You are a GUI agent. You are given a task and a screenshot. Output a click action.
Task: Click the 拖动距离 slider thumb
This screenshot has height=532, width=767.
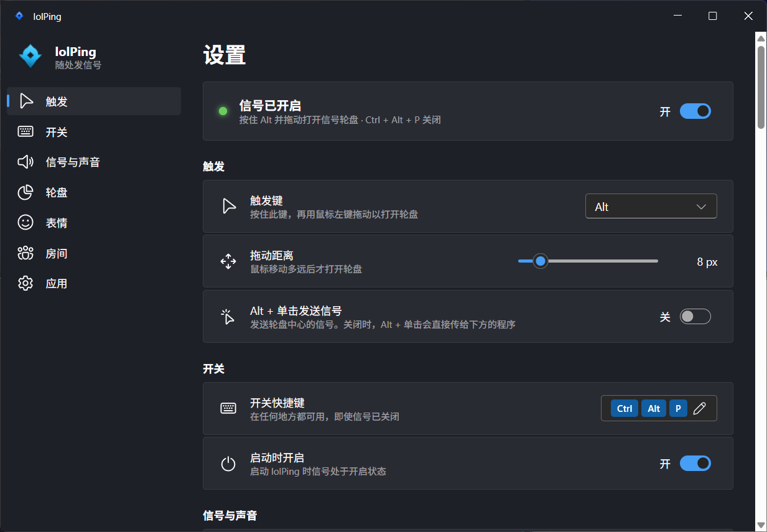(x=541, y=261)
